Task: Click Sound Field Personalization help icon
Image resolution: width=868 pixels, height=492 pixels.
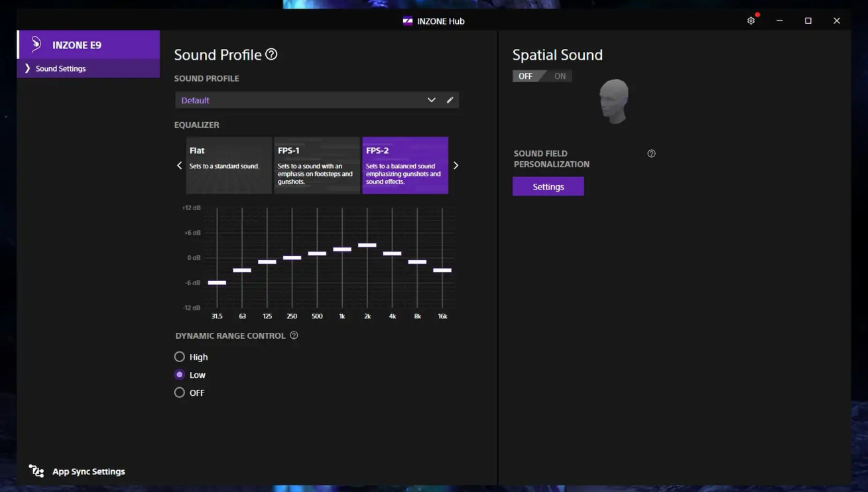Action: click(x=651, y=154)
